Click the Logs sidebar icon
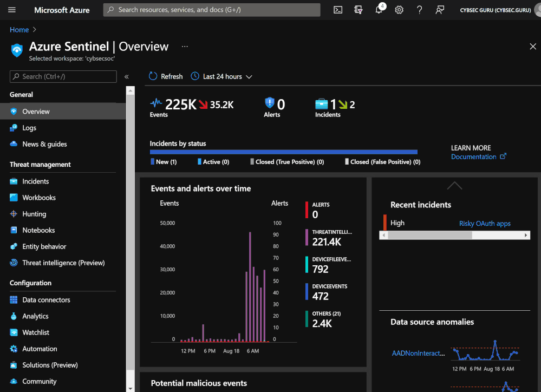The image size is (541, 392). (14, 128)
